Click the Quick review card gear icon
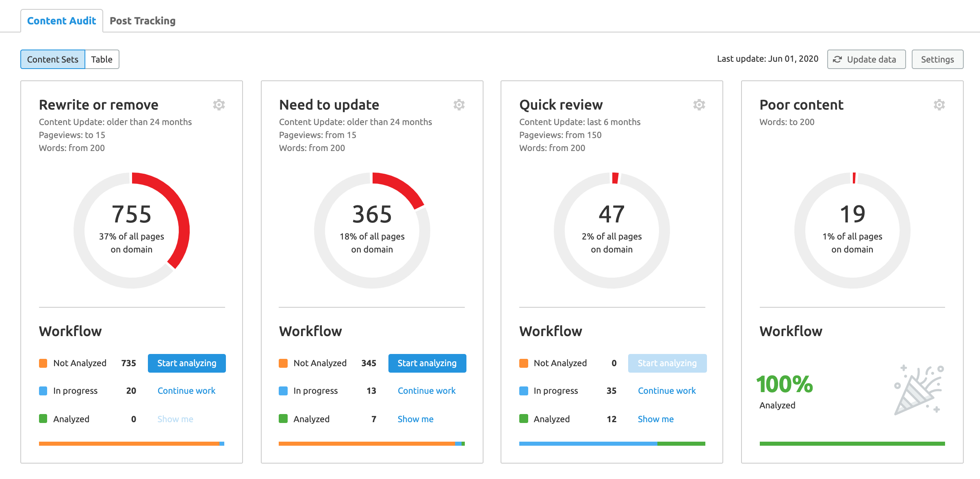The image size is (980, 479). pyautogui.click(x=699, y=105)
